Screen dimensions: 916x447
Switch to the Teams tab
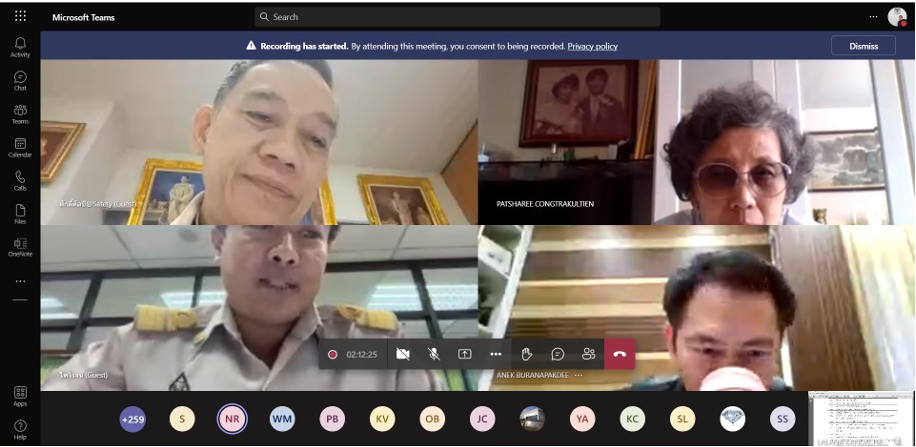pyautogui.click(x=20, y=114)
